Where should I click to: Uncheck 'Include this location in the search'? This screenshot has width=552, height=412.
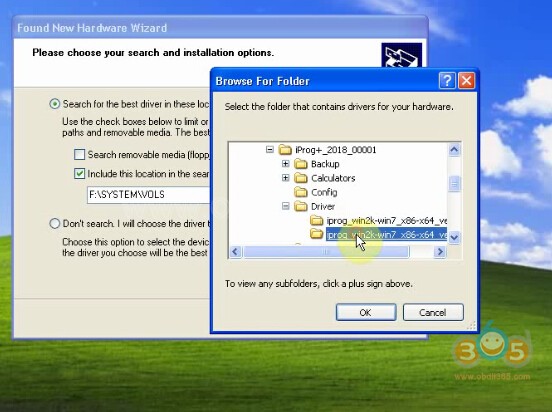point(80,174)
